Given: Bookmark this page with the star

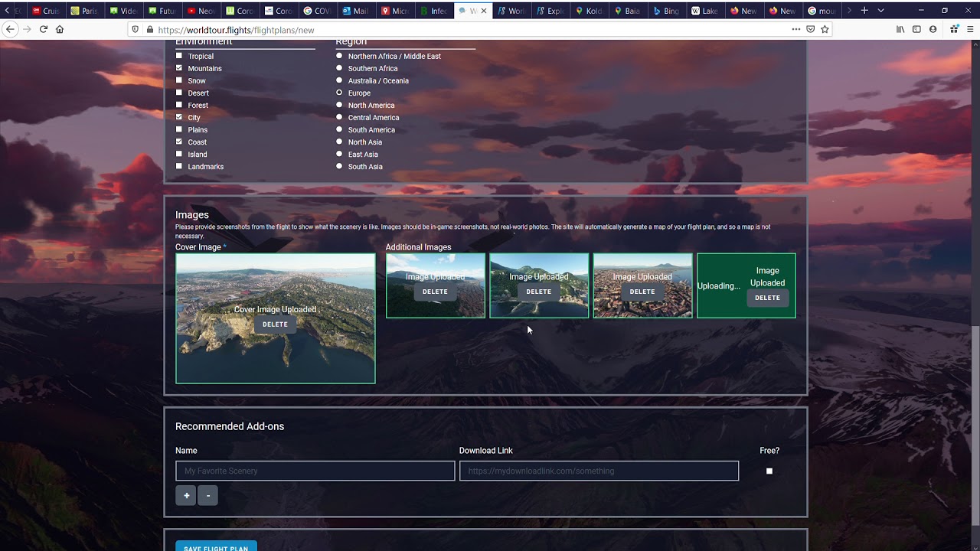Looking at the screenshot, I should 825,29.
